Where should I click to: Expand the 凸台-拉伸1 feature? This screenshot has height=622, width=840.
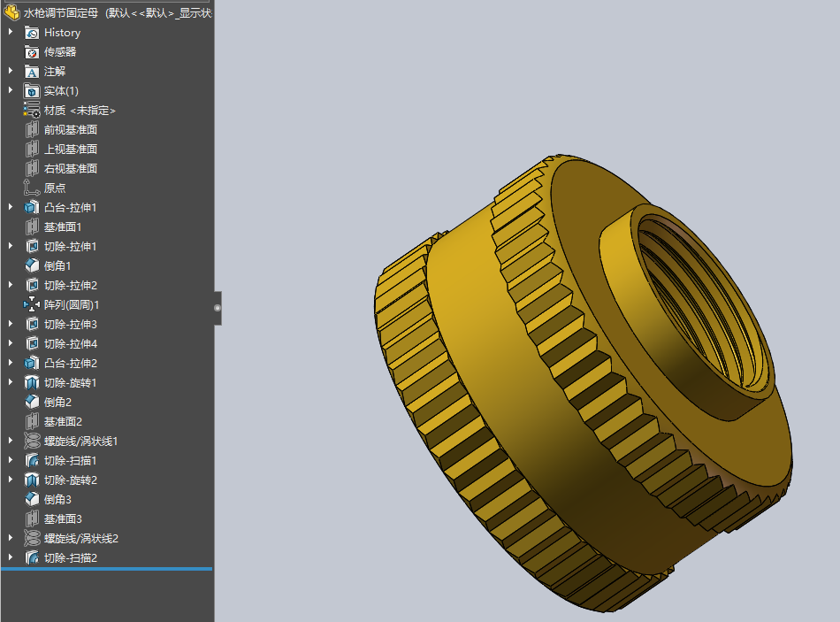tap(11, 207)
